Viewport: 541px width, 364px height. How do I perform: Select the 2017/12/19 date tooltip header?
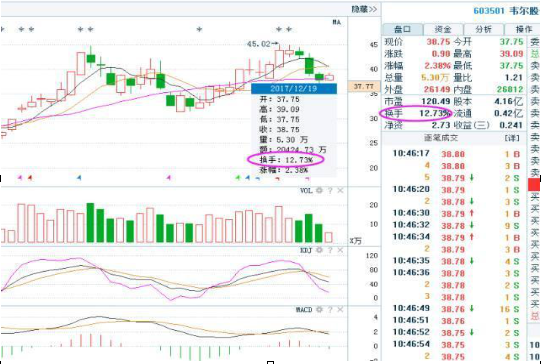click(x=294, y=88)
